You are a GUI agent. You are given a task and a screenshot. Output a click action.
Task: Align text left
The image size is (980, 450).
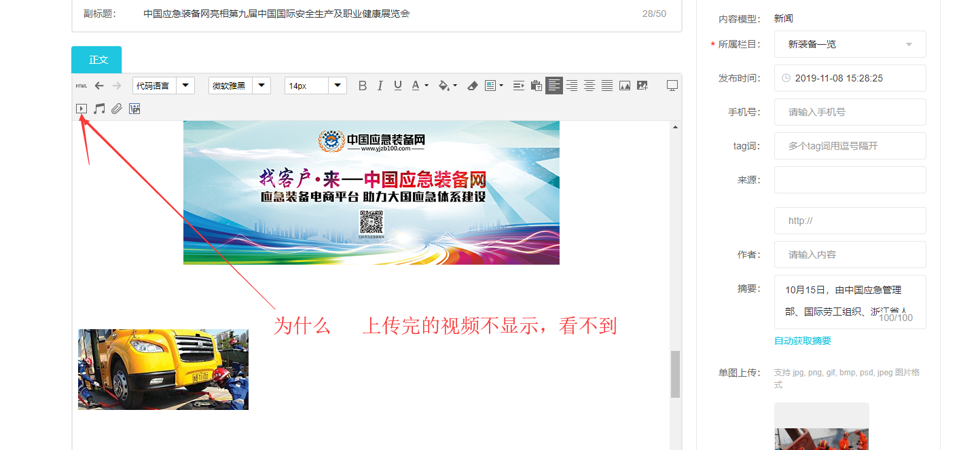click(x=554, y=86)
